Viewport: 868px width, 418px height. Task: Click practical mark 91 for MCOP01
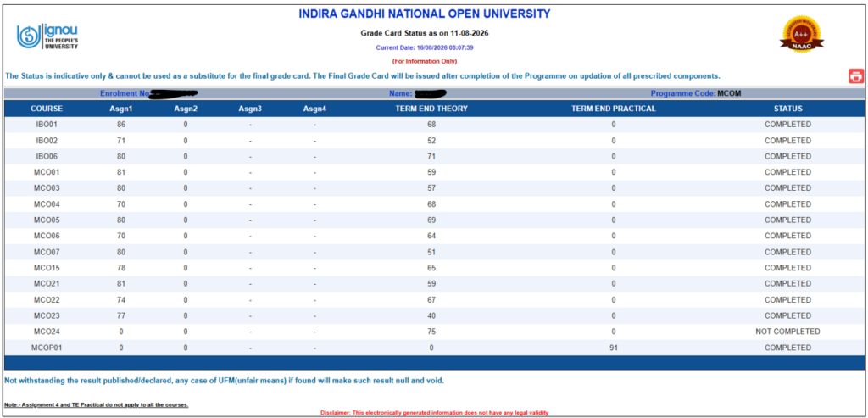coord(614,348)
